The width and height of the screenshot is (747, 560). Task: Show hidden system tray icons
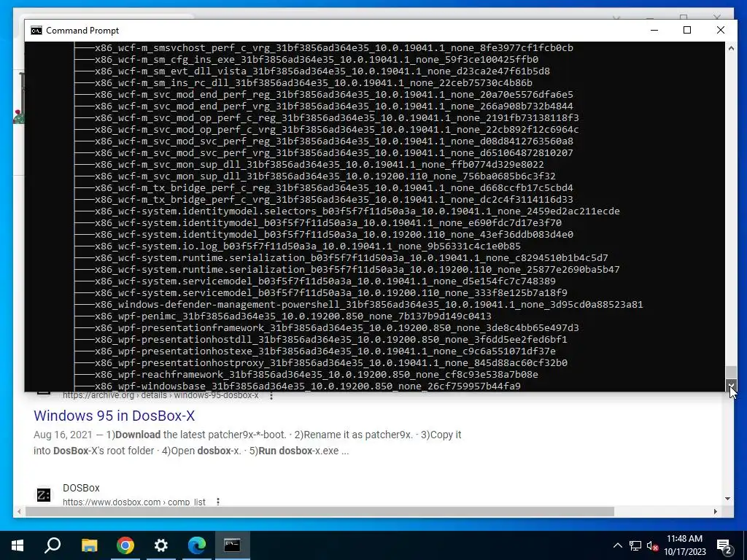pos(617,545)
